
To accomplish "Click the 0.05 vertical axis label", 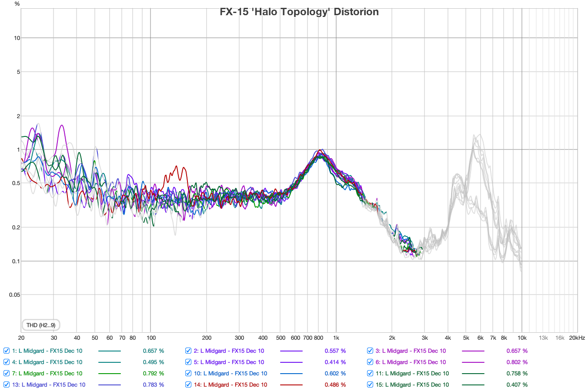I will click(x=15, y=295).
